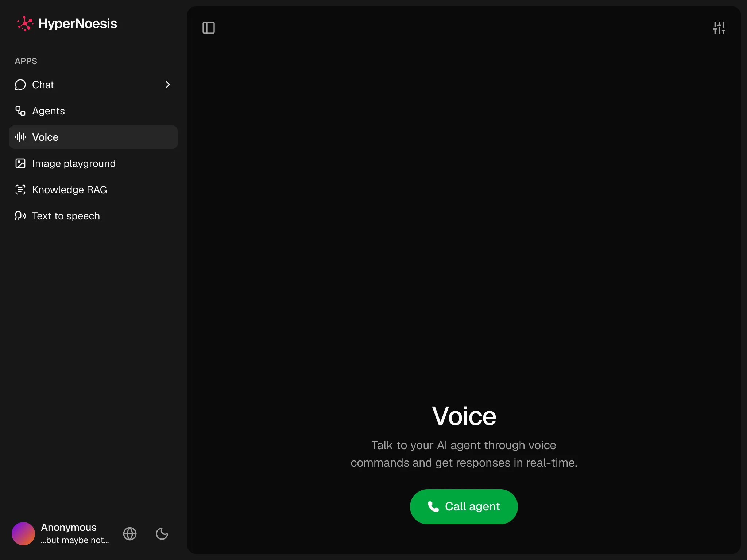Select the Voice menu item
The image size is (747, 560).
93,137
